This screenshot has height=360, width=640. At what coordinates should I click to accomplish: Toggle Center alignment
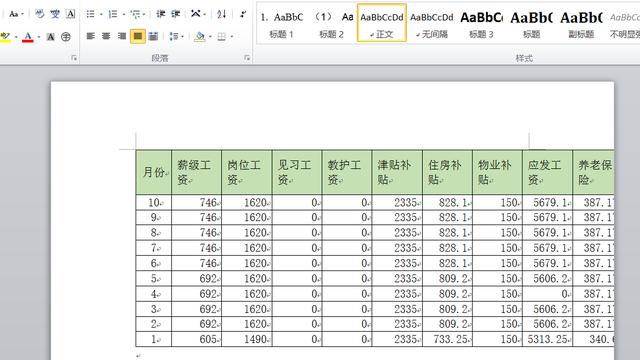click(106, 36)
